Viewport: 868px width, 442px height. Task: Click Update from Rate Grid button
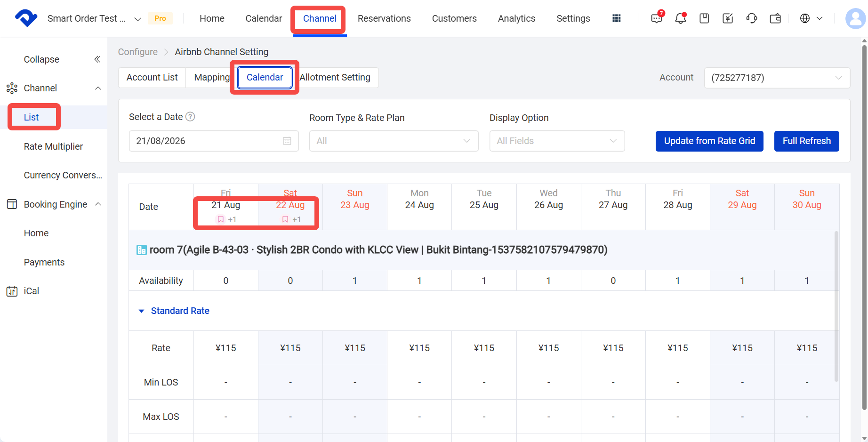point(709,141)
